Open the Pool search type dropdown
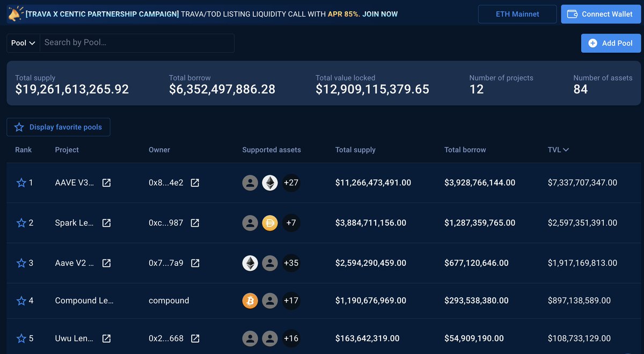Screen dimensions: 644x354 click(23, 43)
